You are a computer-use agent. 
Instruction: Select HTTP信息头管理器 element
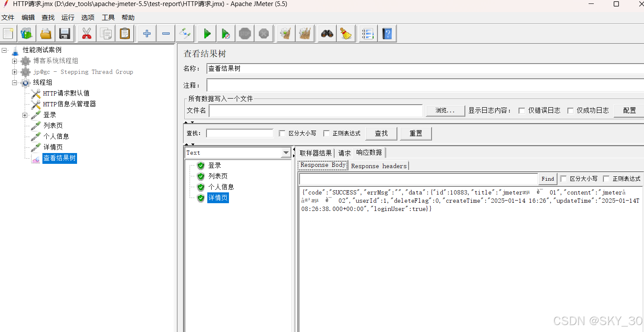(69, 104)
